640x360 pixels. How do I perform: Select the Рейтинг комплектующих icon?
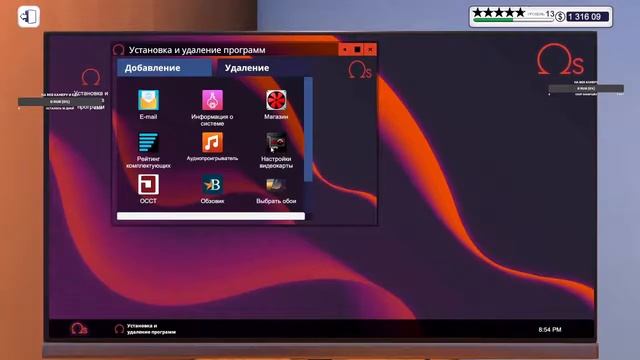[x=148, y=142]
